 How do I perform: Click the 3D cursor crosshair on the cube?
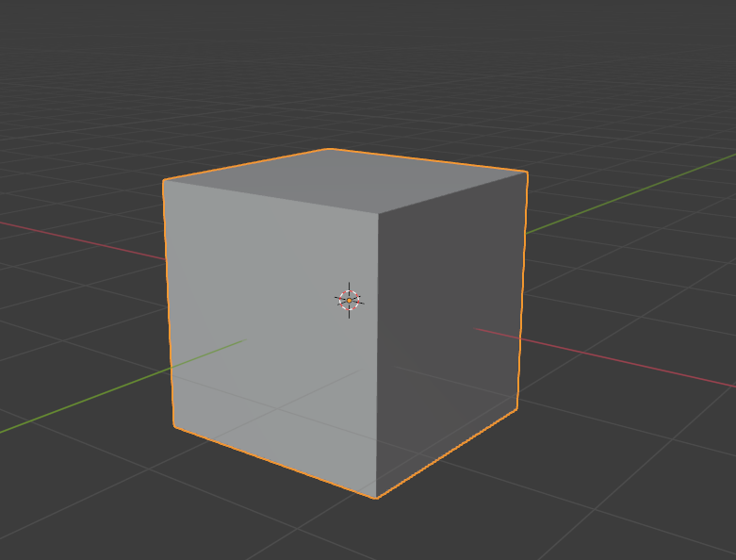tap(350, 301)
